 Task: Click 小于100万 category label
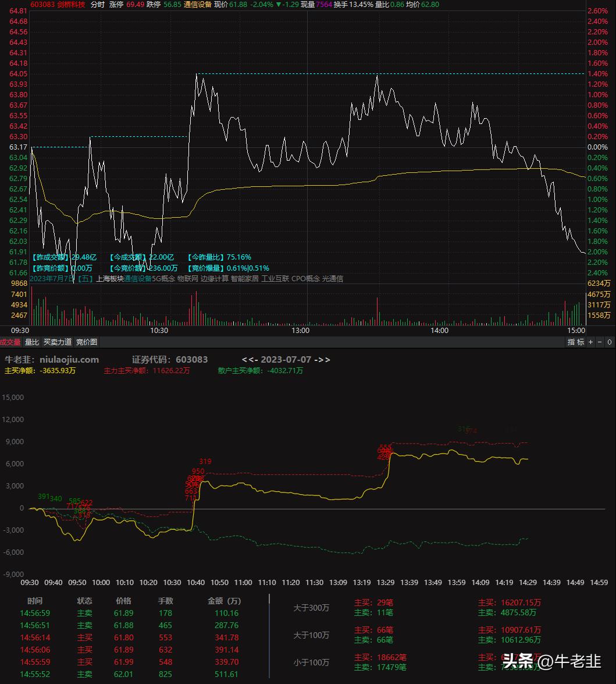point(311,662)
